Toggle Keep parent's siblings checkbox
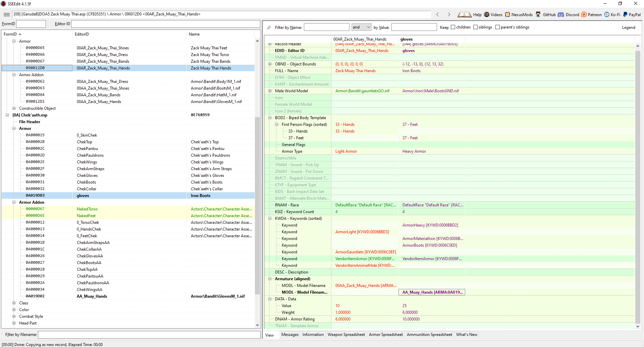644x347 pixels. (x=497, y=27)
